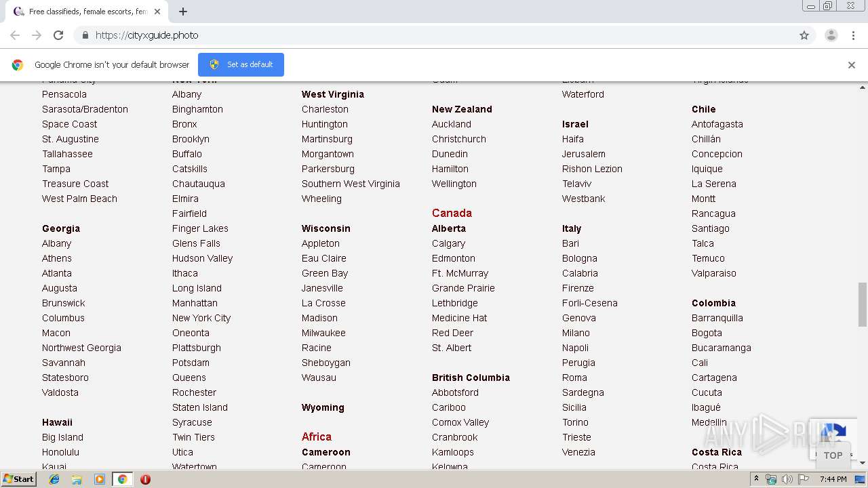Open the Northwest Georgia link
This screenshot has height=488, width=868.
coord(81,348)
